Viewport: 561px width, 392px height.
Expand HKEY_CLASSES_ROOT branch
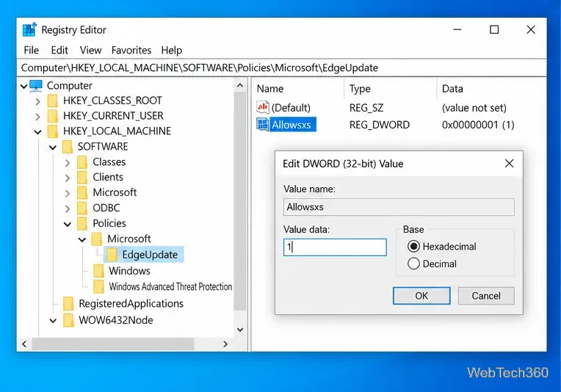tap(38, 101)
